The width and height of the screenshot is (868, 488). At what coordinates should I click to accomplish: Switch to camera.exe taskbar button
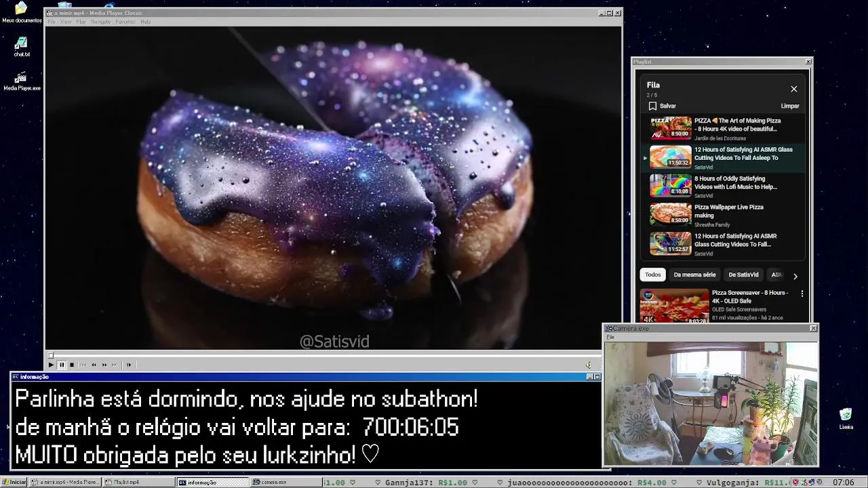[x=287, y=482]
